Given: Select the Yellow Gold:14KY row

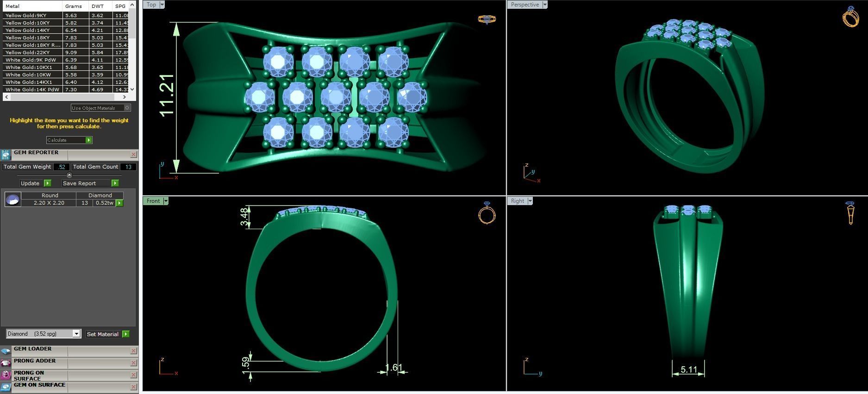Looking at the screenshot, I should [x=66, y=30].
